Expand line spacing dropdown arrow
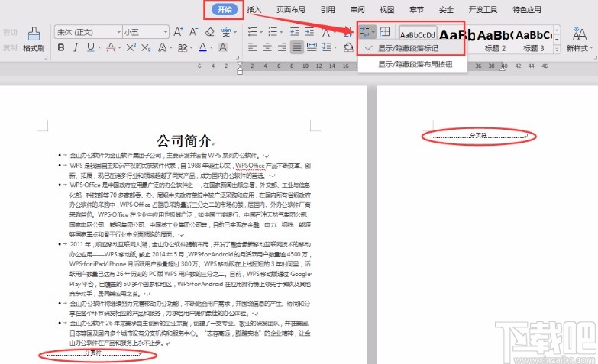 pyautogui.click(x=335, y=47)
